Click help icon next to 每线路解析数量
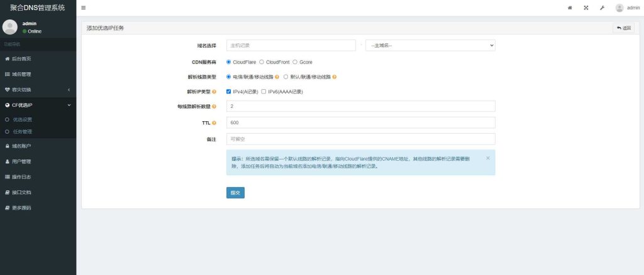 (x=214, y=107)
